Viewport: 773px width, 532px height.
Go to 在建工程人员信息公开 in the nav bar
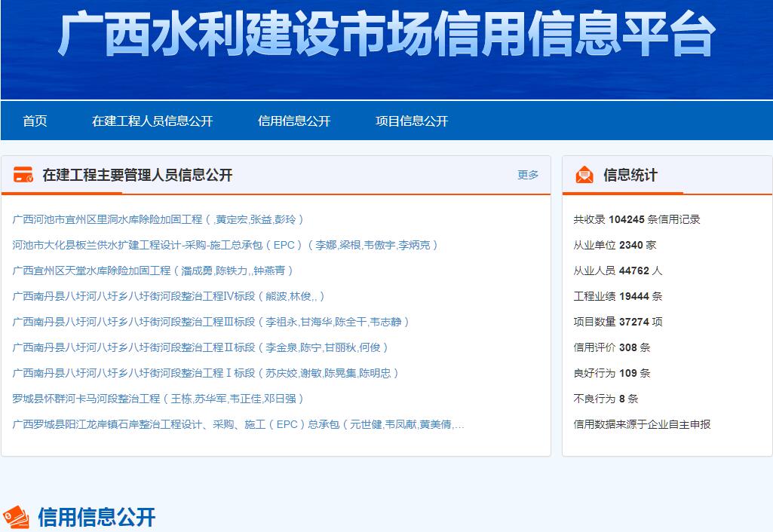point(152,121)
